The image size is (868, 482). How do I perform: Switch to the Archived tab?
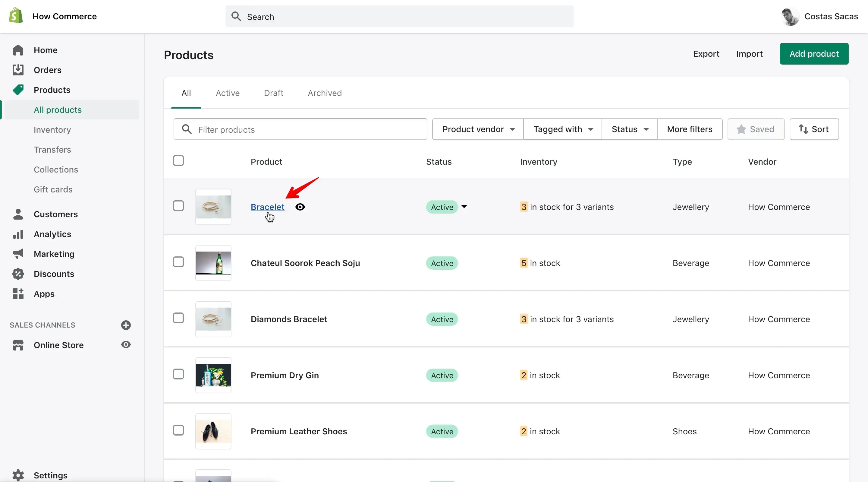point(325,93)
